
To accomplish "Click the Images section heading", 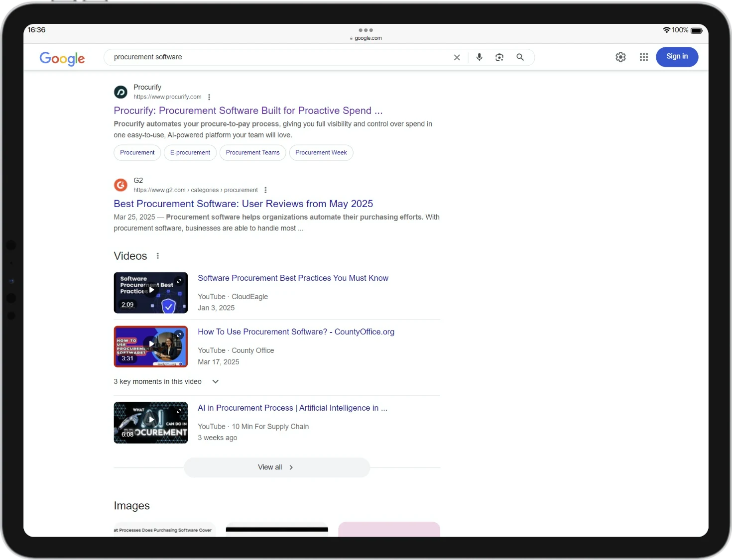I will (131, 506).
